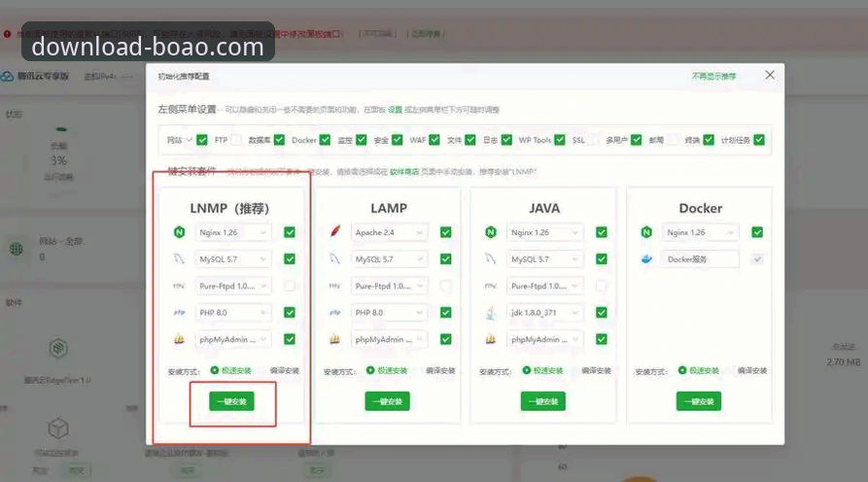This screenshot has height=482, width=868.
Task: Open the green settings link in sidebar menu description
Action: (396, 110)
